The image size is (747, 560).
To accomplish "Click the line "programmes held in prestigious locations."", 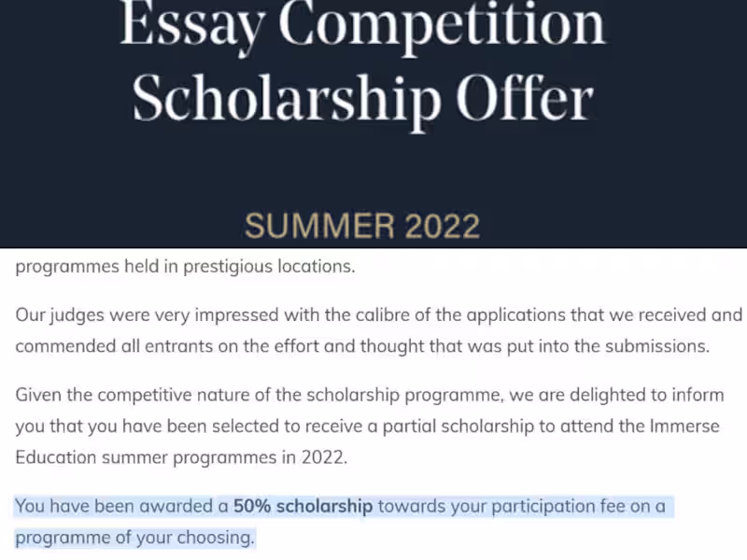I will [185, 266].
